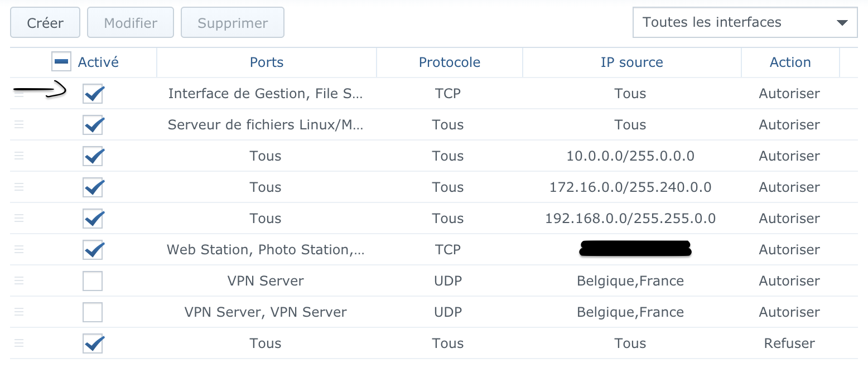
Task: Toggle the Activé header select-all checkbox
Action: coord(61,62)
